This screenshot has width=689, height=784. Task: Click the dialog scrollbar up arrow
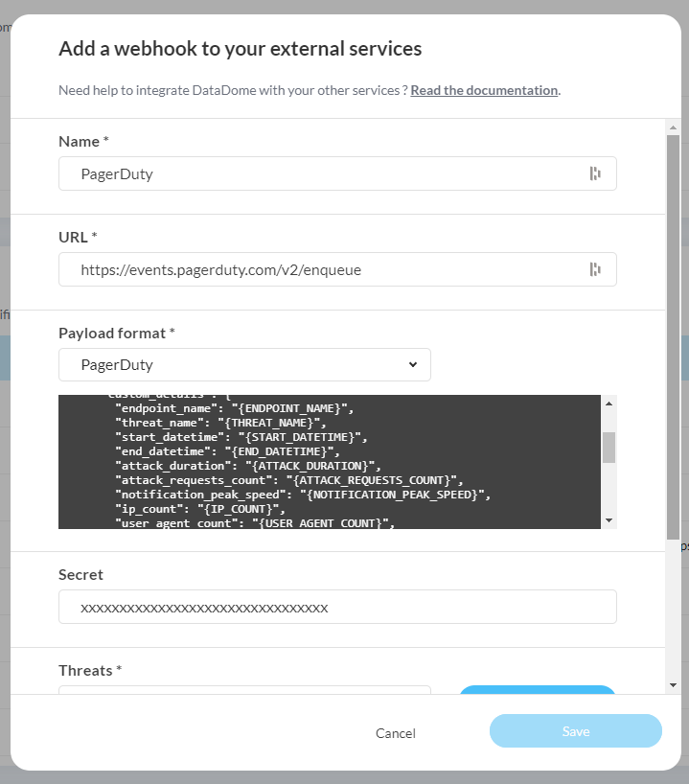(x=673, y=128)
